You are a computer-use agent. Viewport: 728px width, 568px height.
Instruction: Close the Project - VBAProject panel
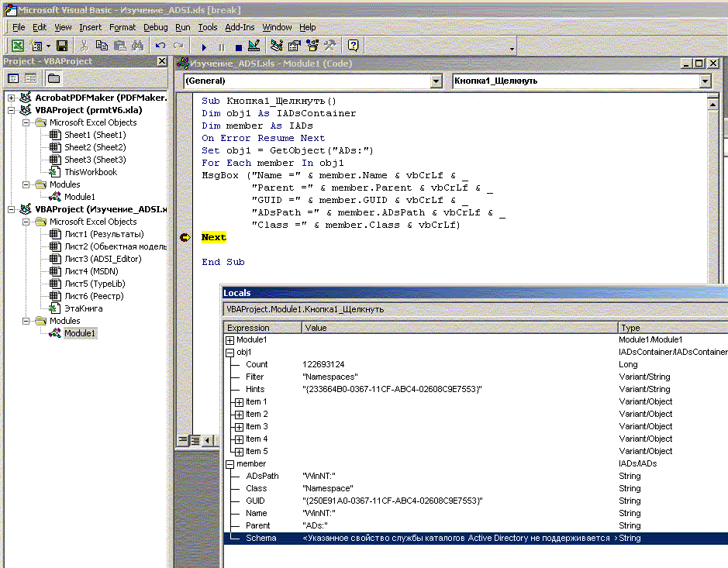pyautogui.click(x=162, y=61)
